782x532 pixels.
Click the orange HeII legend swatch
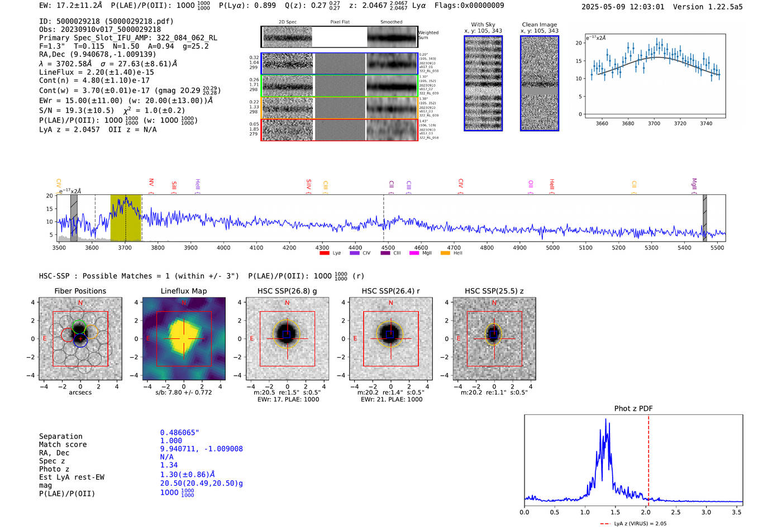(445, 253)
